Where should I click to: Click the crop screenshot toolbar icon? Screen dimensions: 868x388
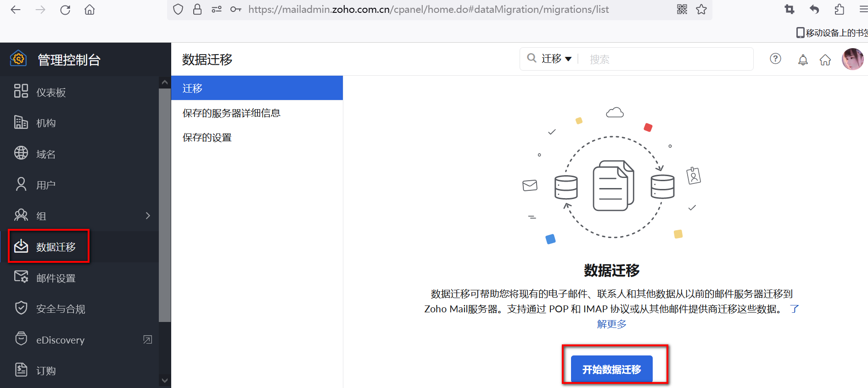click(x=790, y=9)
